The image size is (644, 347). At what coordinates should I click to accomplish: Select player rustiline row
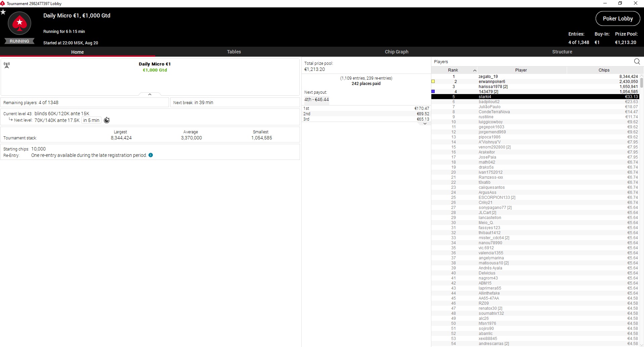coord(535,117)
